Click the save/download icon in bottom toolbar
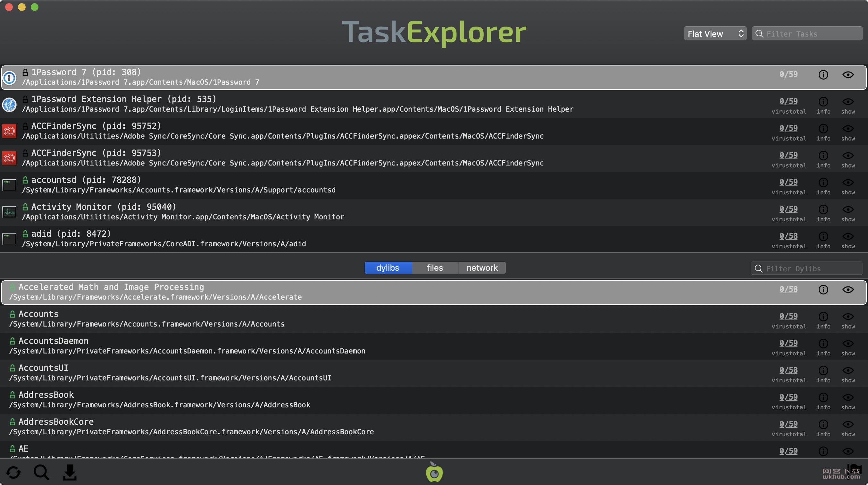This screenshot has width=868, height=485. tap(70, 472)
